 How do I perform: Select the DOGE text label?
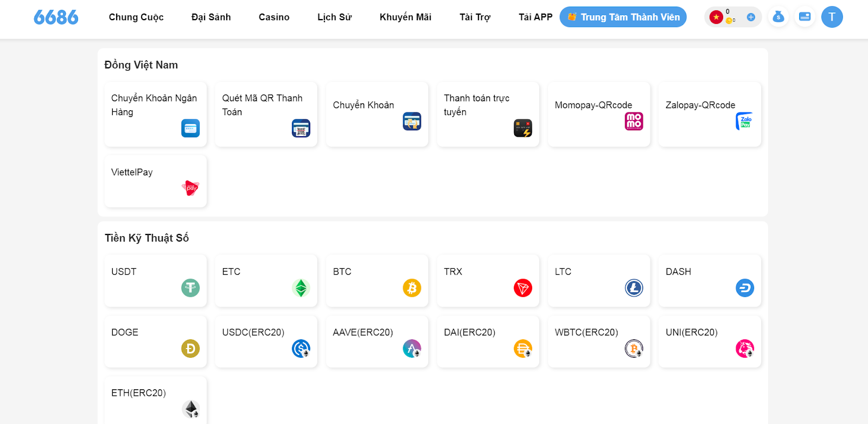tap(125, 332)
